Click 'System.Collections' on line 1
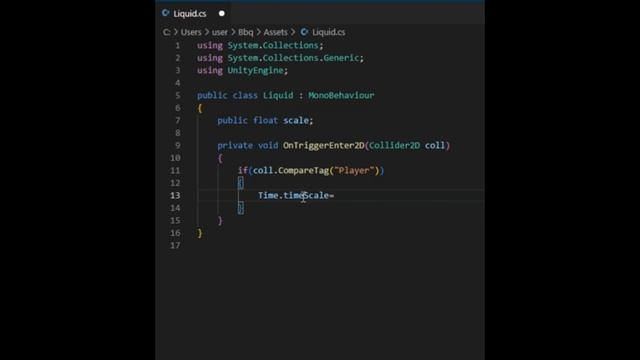This screenshot has height=360, width=640. click(273, 45)
